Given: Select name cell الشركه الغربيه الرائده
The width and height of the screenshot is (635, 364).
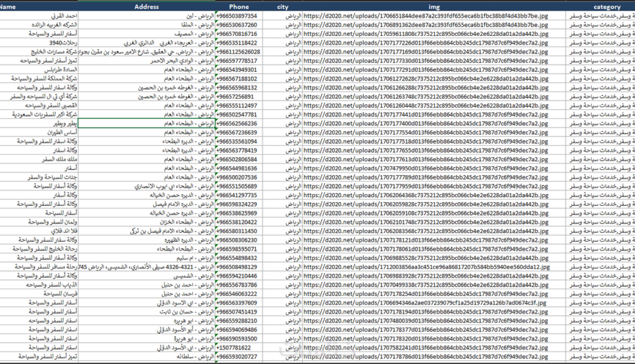Looking at the screenshot, I should [x=39, y=25].
